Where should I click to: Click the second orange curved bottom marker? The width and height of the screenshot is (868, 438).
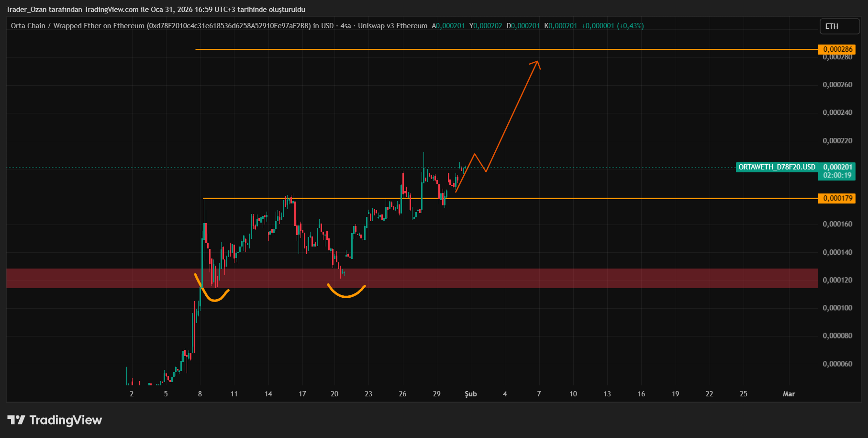tap(346, 292)
